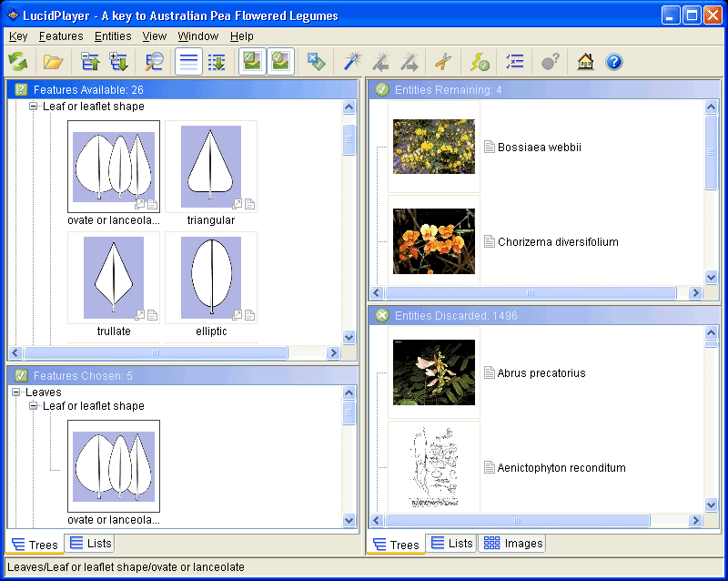Toggle the list view toolbar button
This screenshot has height=581, width=728.
pyautogui.click(x=188, y=62)
